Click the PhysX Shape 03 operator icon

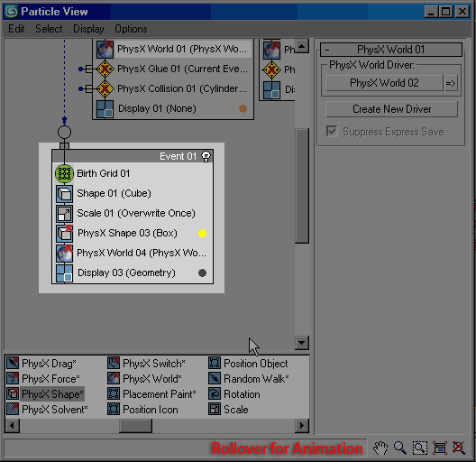click(64, 233)
